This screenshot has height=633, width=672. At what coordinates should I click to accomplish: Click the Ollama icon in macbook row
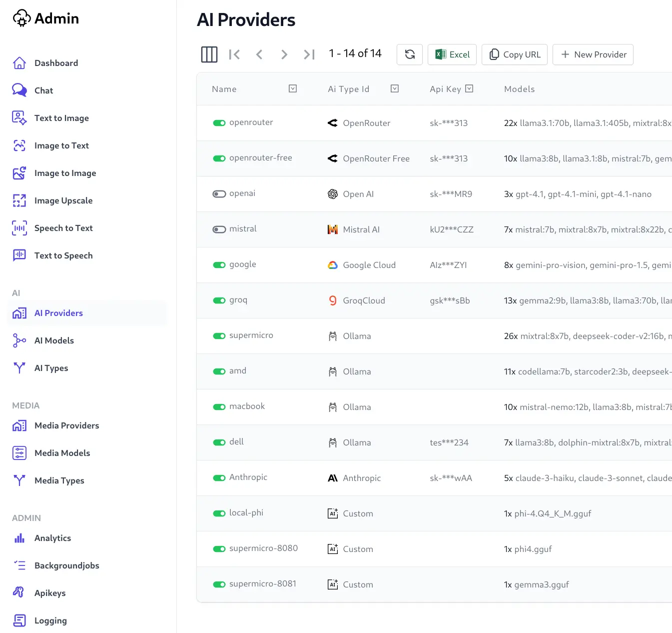333,407
